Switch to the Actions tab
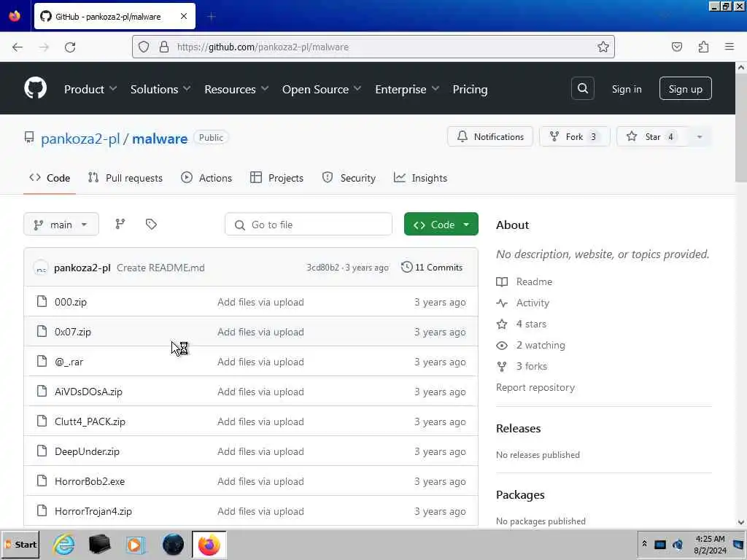The width and height of the screenshot is (747, 560). pyautogui.click(x=206, y=178)
